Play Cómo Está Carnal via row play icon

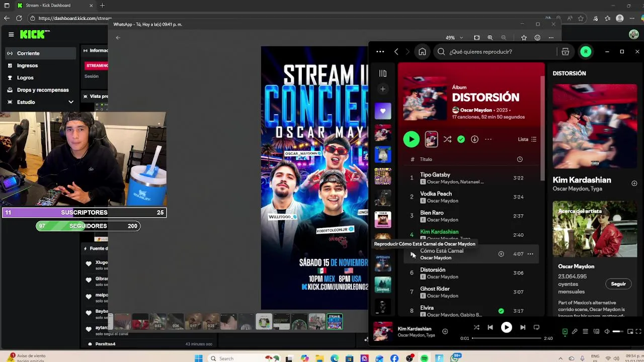(412, 254)
